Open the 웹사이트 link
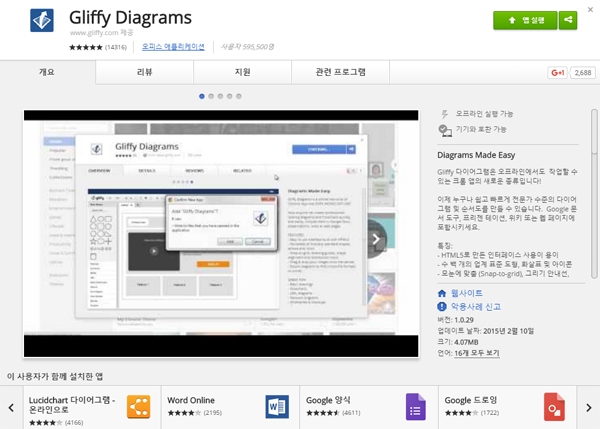 click(x=466, y=293)
